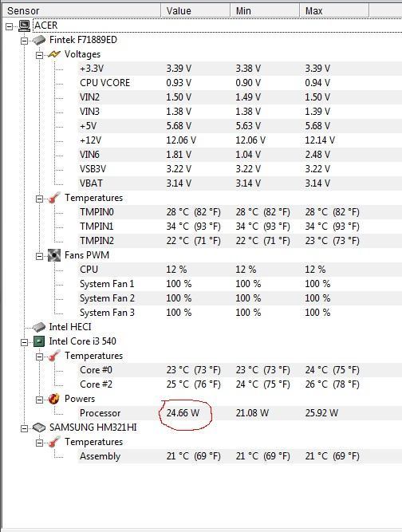Click the Fintek F71889ED chip icon
The height and width of the screenshot is (532, 402).
(39, 40)
